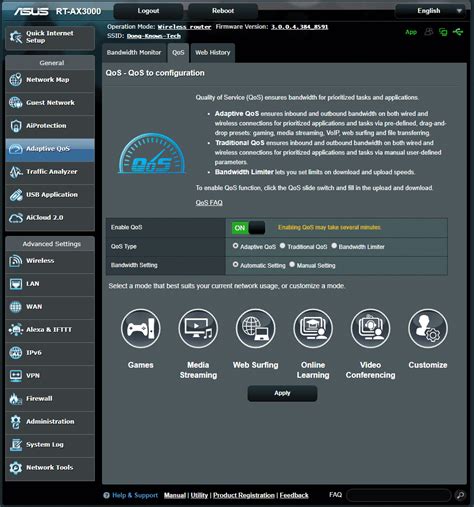
Task: Choose the Web Surfing mode icon
Action: [256, 329]
